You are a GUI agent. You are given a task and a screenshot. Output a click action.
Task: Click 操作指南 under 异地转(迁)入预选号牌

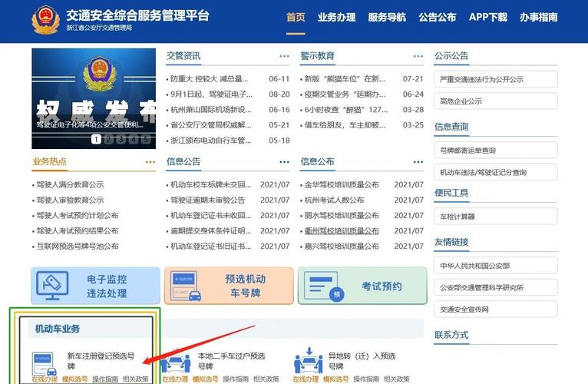coord(366,379)
